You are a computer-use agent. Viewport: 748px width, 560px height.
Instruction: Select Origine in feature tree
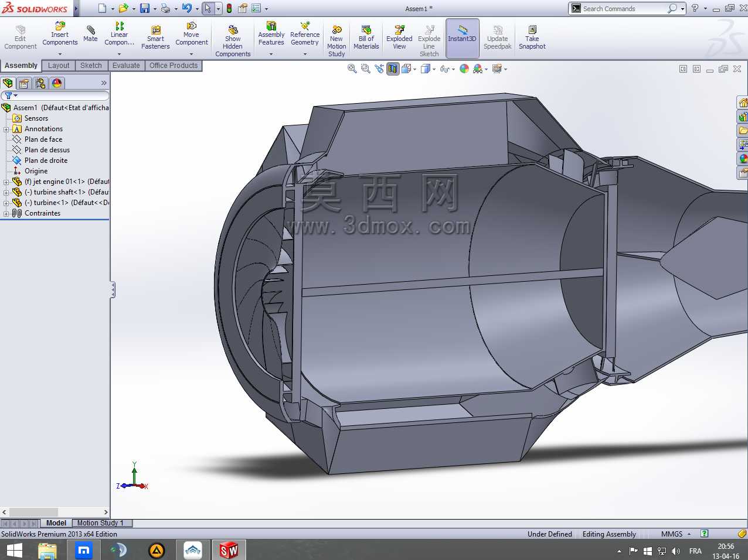pos(36,171)
